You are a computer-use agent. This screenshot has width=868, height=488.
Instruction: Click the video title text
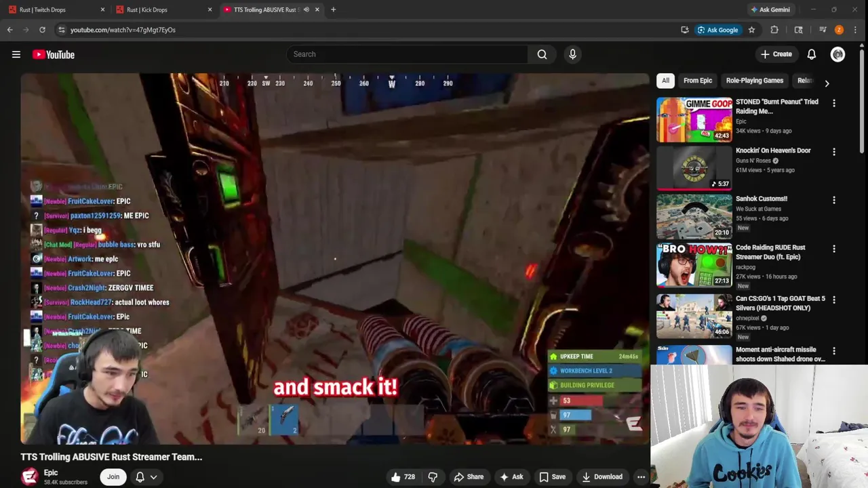(111, 457)
